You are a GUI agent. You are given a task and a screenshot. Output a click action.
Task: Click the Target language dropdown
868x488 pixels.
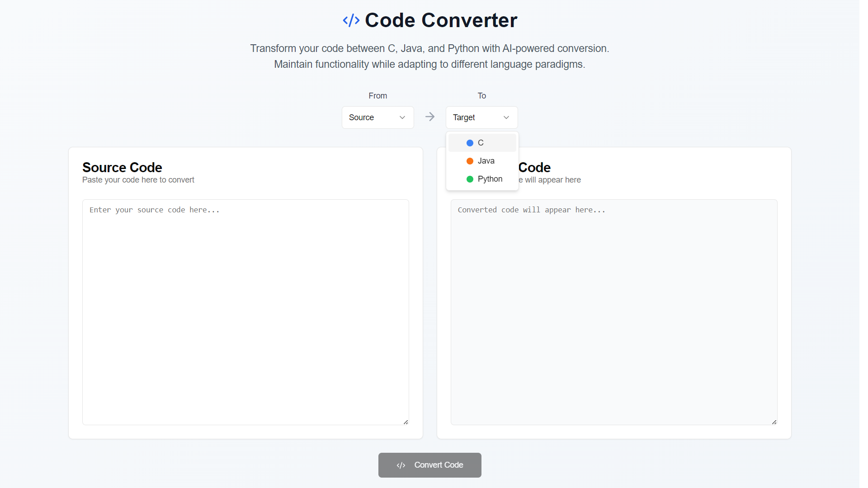481,117
